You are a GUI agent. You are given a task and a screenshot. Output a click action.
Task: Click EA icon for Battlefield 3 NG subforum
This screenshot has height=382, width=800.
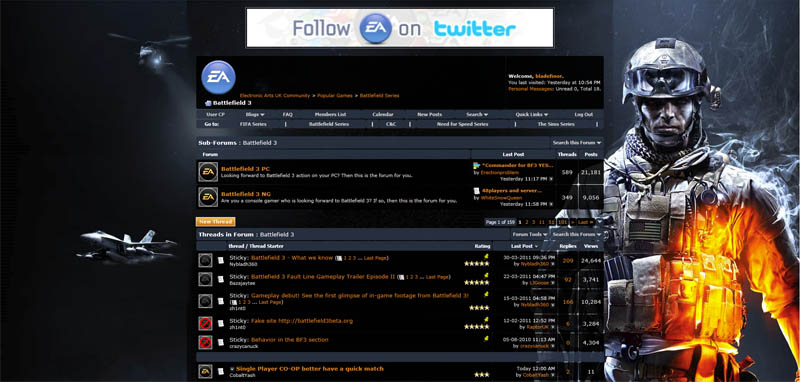208,197
